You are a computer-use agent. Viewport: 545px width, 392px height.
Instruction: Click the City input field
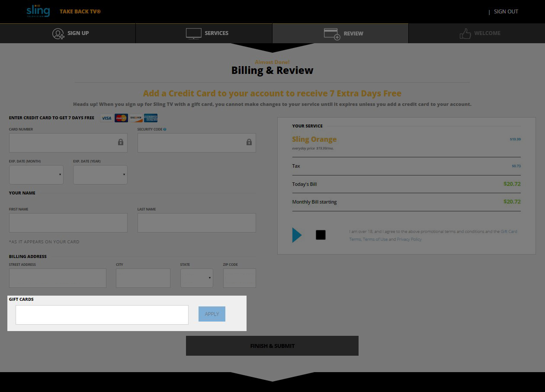143,278
